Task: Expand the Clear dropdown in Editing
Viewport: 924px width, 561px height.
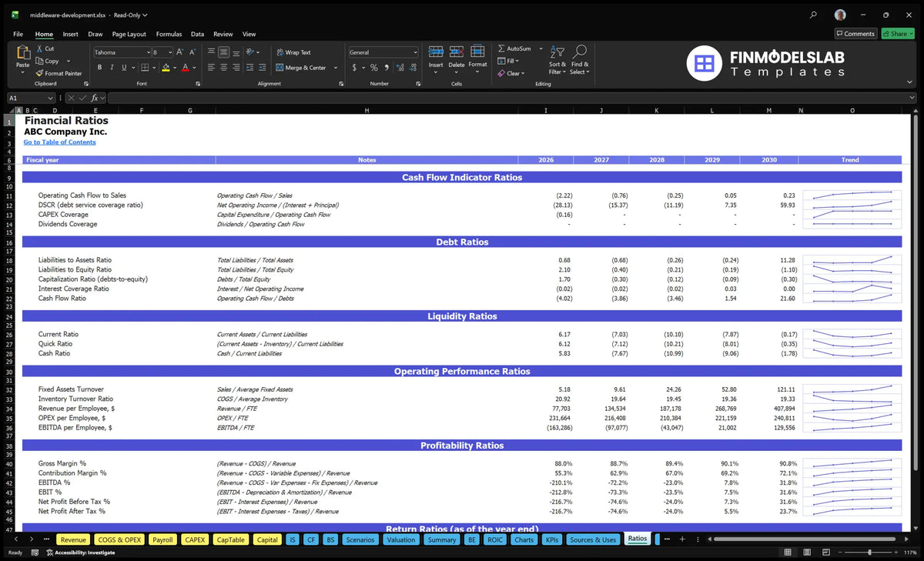Action: 524,73
